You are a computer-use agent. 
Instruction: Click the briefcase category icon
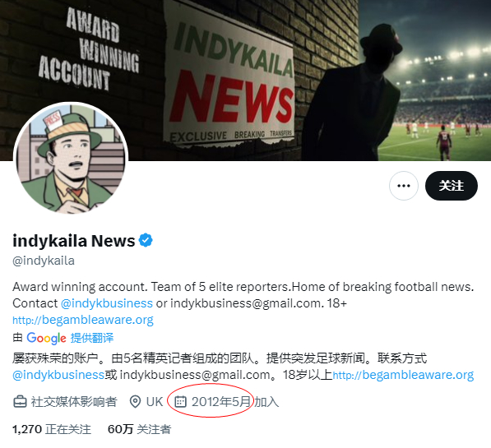pyautogui.click(x=20, y=402)
